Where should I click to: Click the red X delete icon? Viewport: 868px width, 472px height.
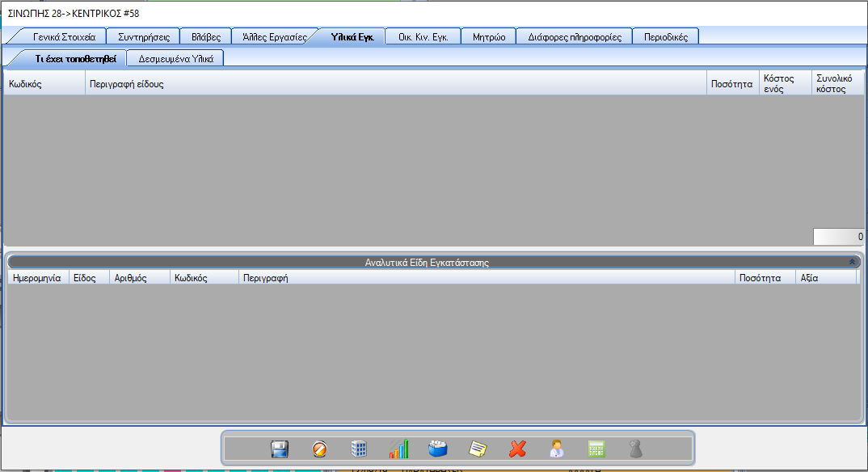point(517,449)
